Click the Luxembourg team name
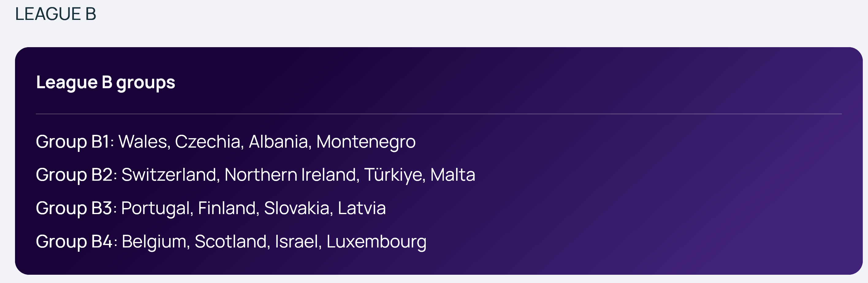Screen dimensions: 868x283 click(x=376, y=242)
